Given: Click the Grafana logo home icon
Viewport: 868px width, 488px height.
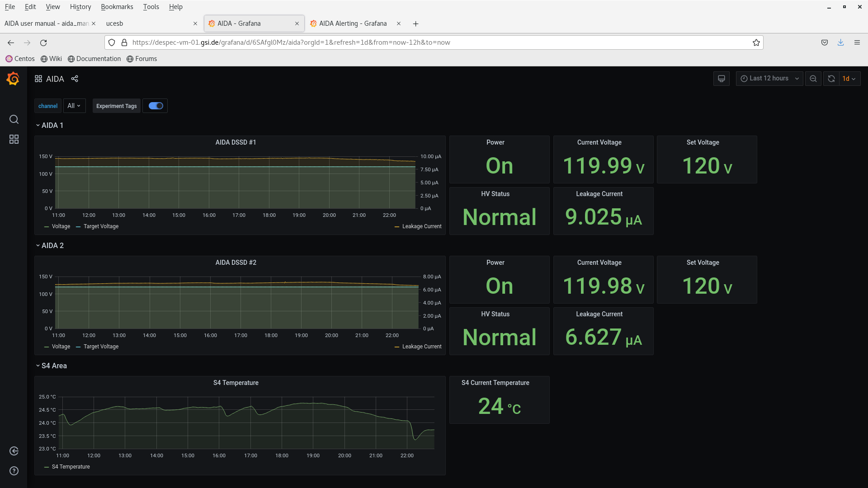Looking at the screenshot, I should click(x=13, y=79).
